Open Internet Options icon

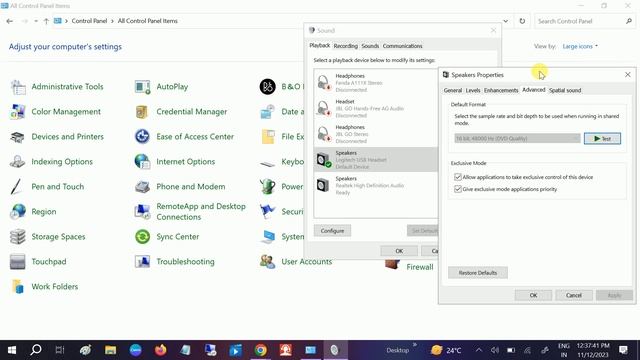142,162
